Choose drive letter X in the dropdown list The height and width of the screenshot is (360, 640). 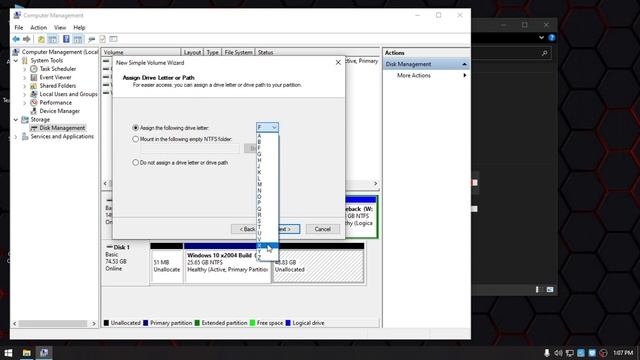click(267, 245)
